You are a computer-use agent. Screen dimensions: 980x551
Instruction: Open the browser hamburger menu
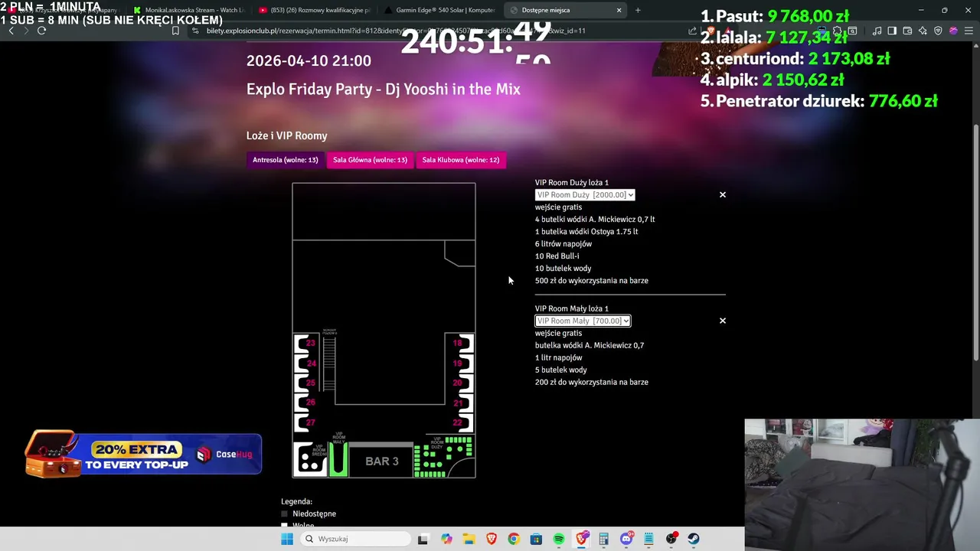point(969,31)
